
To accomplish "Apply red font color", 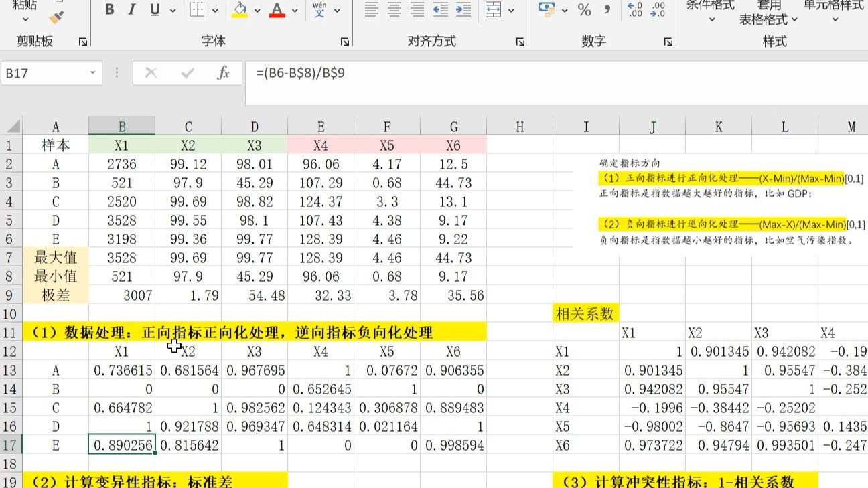I will click(x=277, y=10).
